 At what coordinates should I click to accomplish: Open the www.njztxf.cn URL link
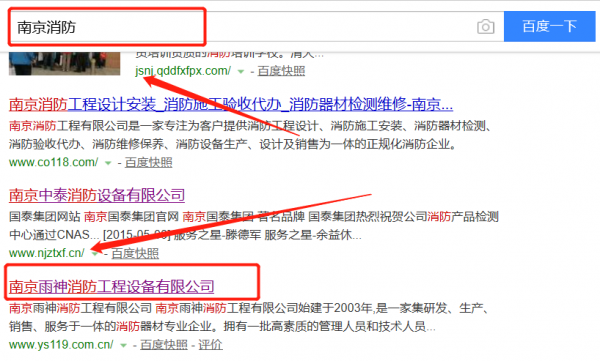(x=47, y=253)
